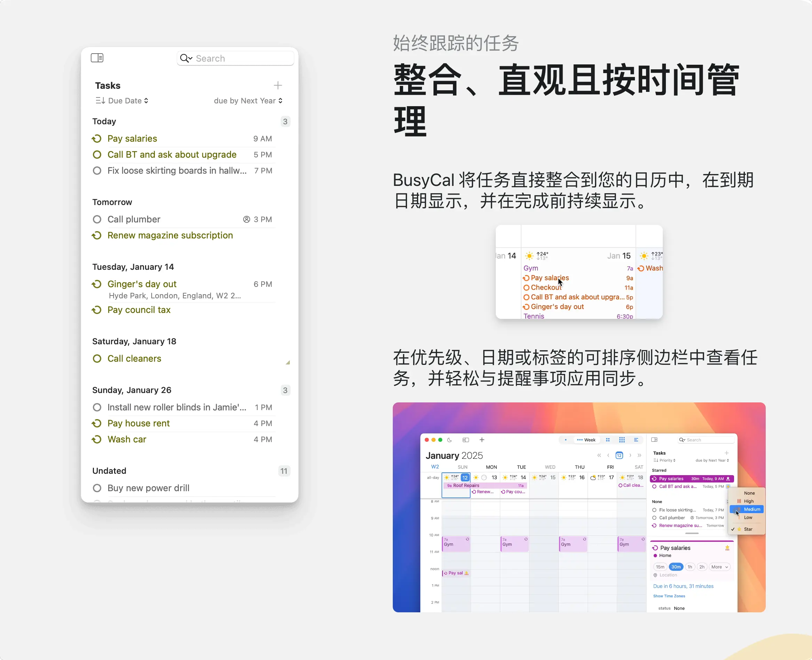Click the Home calendar color dot

click(655, 556)
